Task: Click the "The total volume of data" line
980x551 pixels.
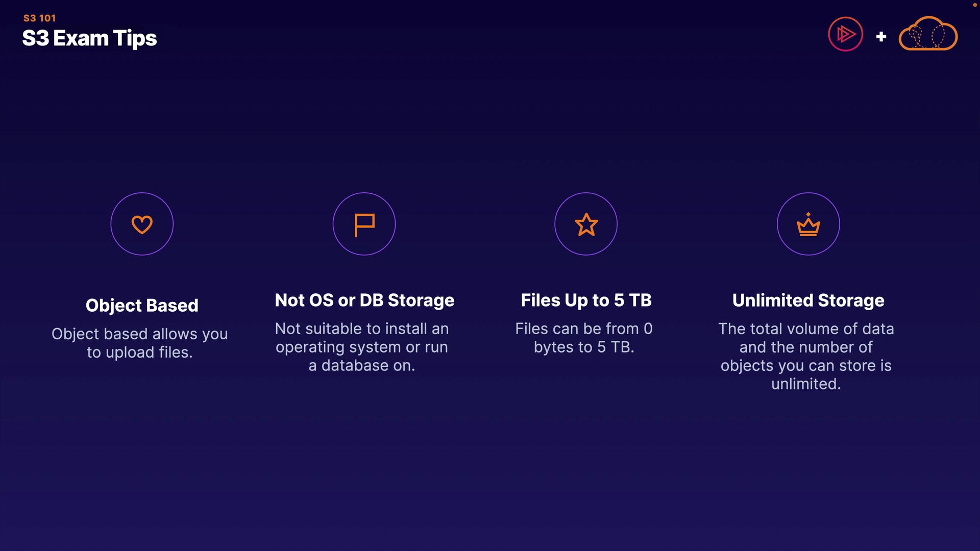Action: (806, 329)
